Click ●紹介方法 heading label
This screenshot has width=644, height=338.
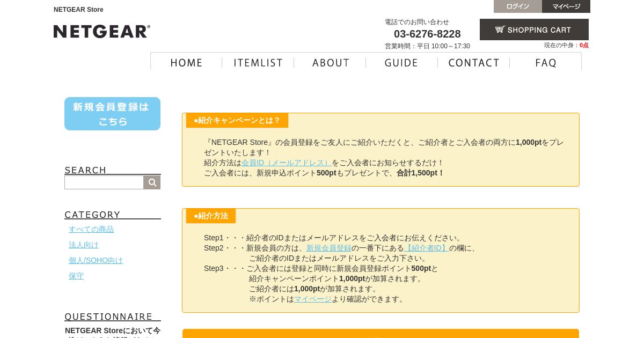pyautogui.click(x=211, y=216)
